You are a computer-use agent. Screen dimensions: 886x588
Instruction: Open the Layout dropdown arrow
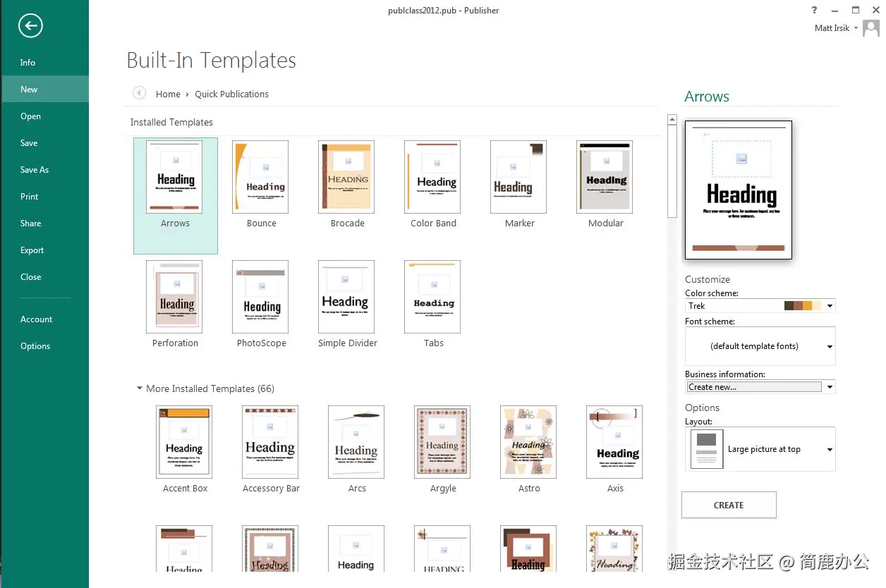coord(830,450)
